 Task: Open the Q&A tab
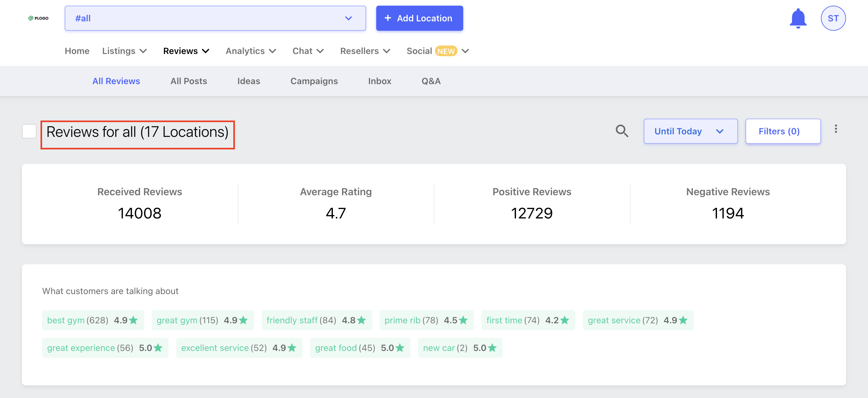[x=431, y=81]
